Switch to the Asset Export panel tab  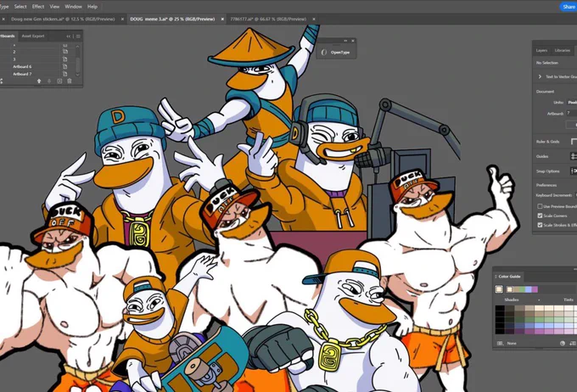(33, 36)
